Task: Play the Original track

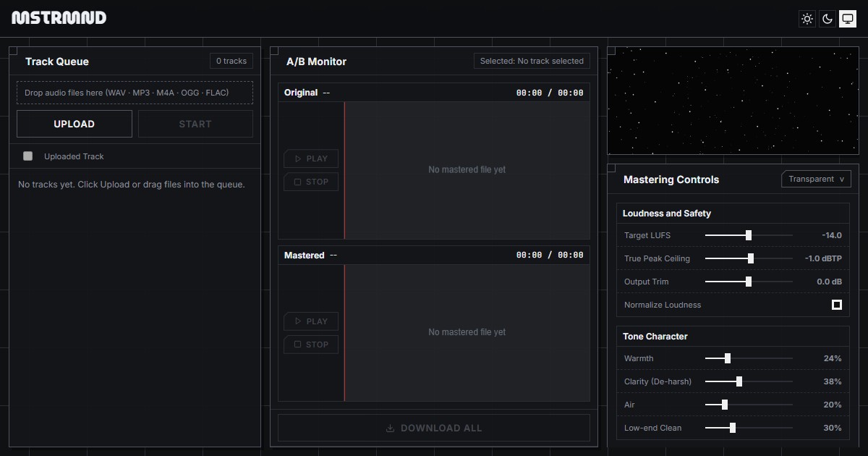Action: click(311, 159)
